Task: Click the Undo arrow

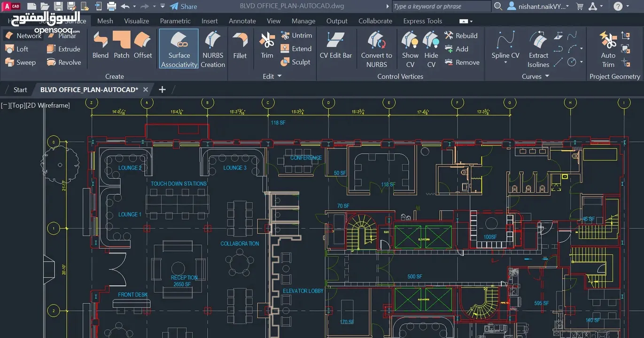Action: pyautogui.click(x=125, y=7)
